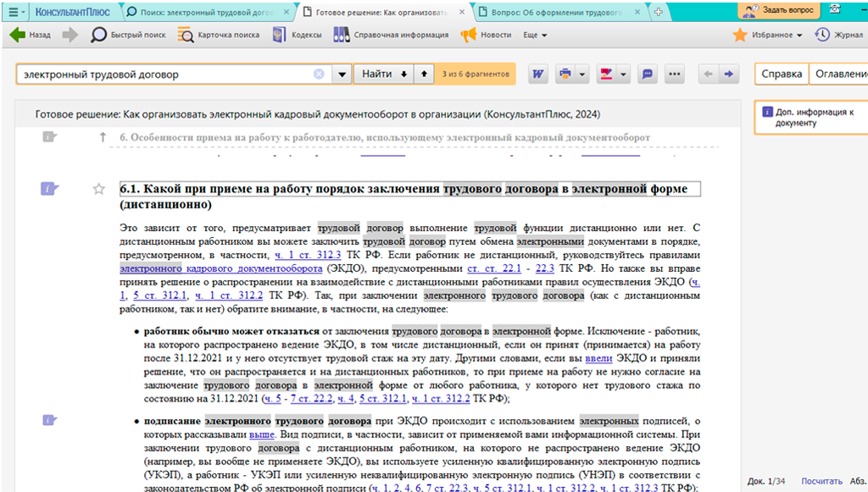Export document to Word

point(537,74)
